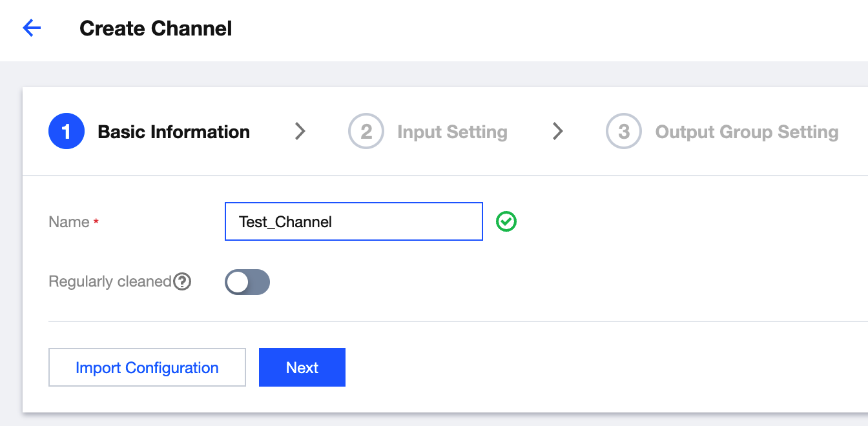Open the Regularly cleaned help question icon
Image resolution: width=868 pixels, height=426 pixels.
(x=183, y=282)
